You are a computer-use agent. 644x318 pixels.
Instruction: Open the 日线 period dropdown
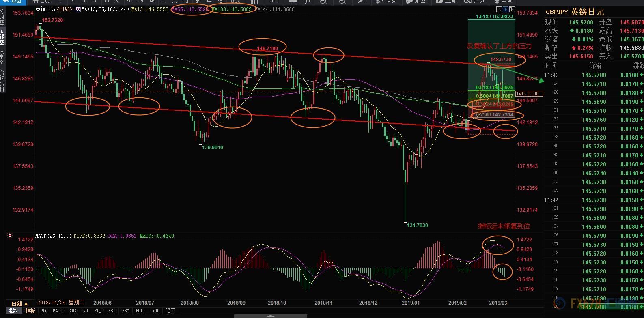tap(20, 303)
